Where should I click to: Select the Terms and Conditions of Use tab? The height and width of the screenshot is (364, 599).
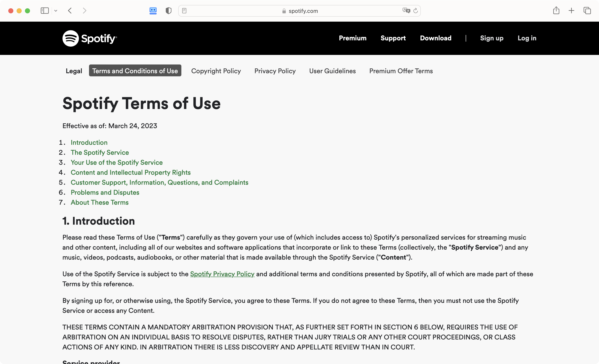[x=135, y=71]
